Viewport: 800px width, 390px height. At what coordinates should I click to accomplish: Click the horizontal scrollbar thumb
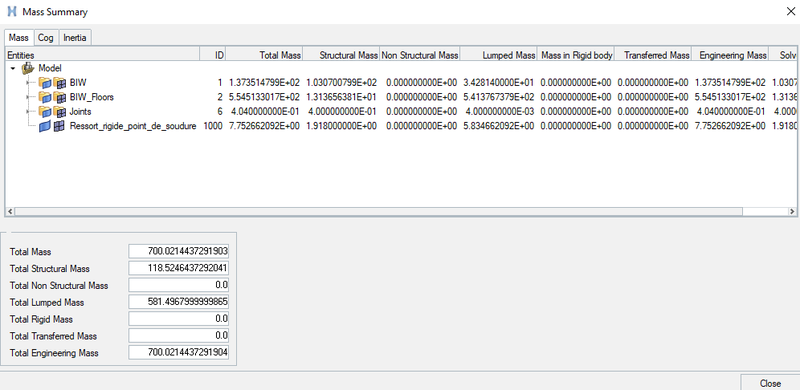coord(379,211)
